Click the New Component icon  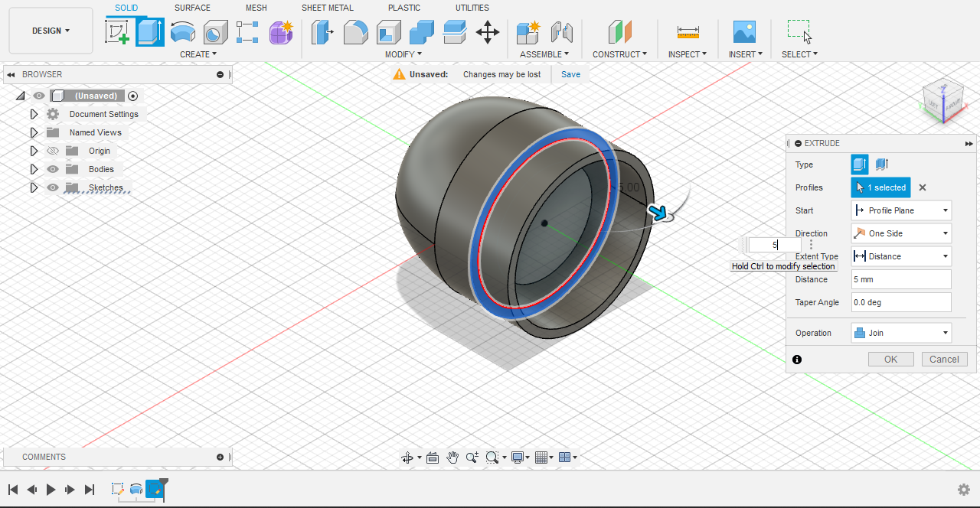point(528,32)
